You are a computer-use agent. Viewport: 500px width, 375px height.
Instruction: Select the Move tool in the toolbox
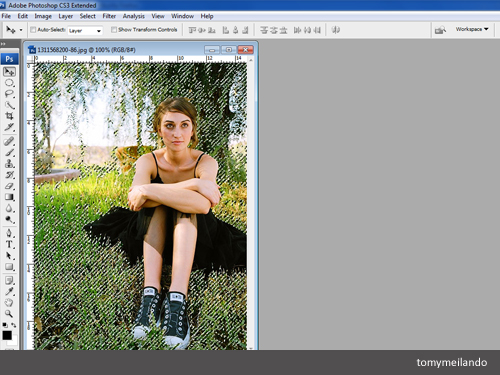pyautogui.click(x=9, y=72)
